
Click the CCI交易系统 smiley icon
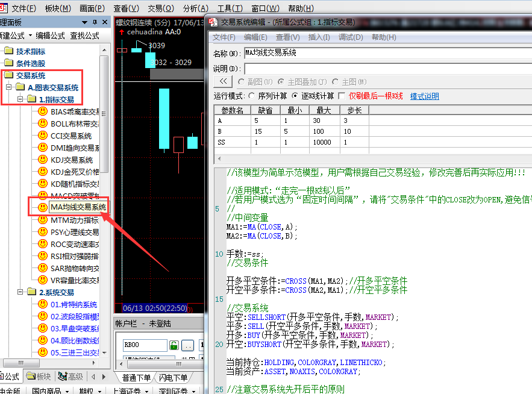pos(42,136)
